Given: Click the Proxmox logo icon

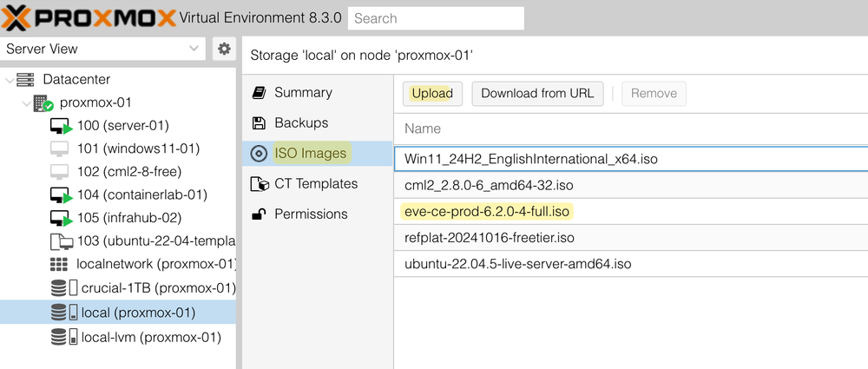Looking at the screenshot, I should pyautogui.click(x=17, y=16).
